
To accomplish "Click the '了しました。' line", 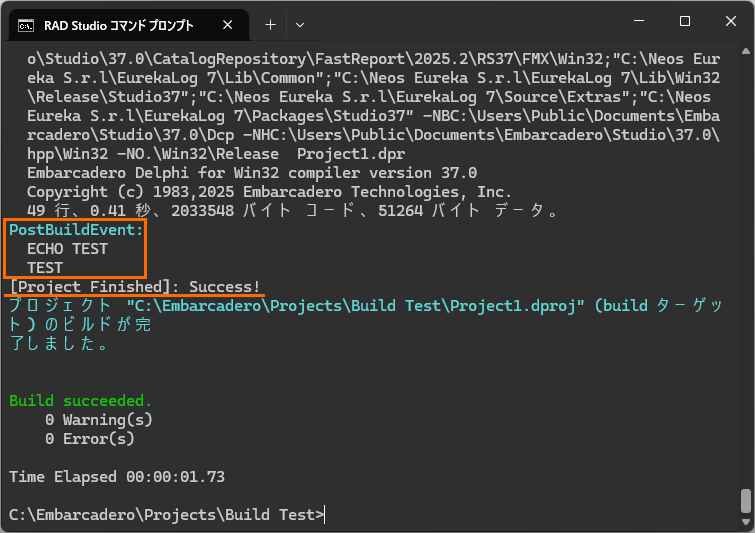I will (59, 344).
